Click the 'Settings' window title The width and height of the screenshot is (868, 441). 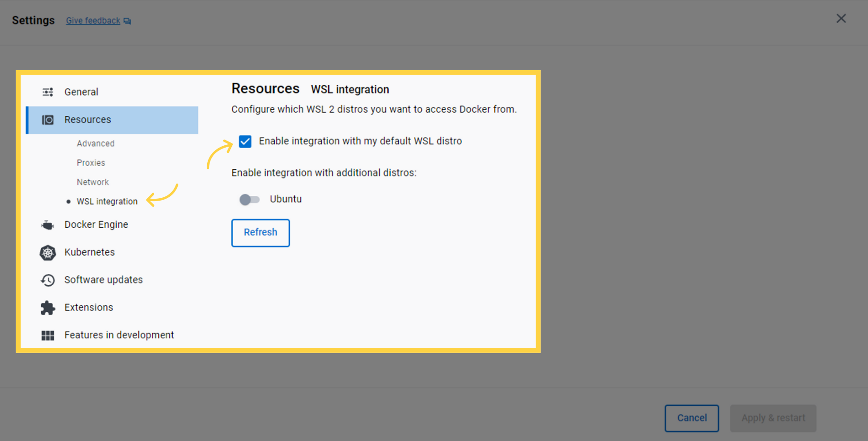(x=33, y=20)
